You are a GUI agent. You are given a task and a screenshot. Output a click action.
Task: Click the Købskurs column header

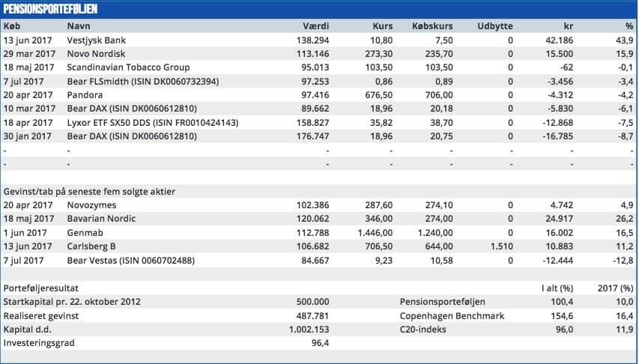tap(432, 26)
